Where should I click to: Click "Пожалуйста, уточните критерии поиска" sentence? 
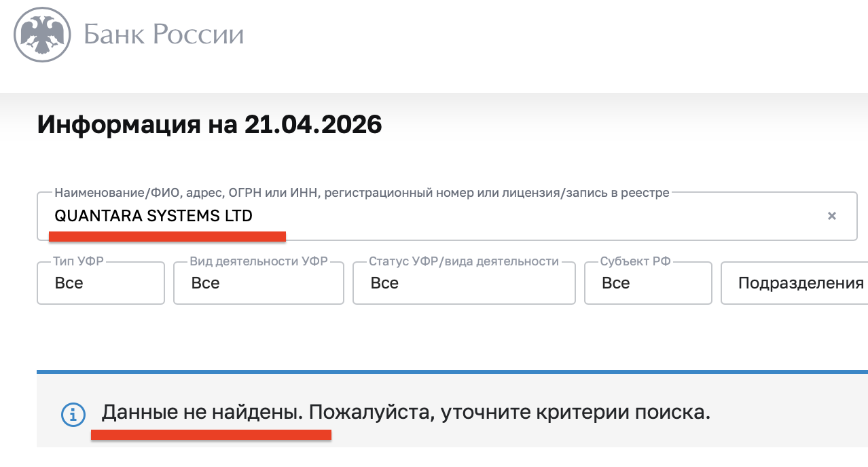tap(509, 413)
